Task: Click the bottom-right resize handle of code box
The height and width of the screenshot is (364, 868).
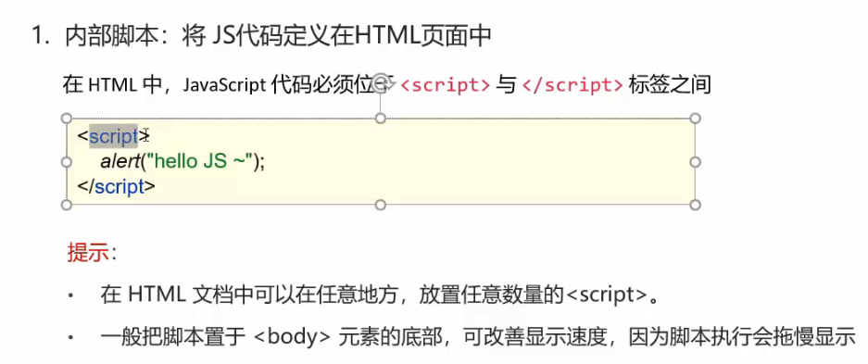Action: pos(696,206)
